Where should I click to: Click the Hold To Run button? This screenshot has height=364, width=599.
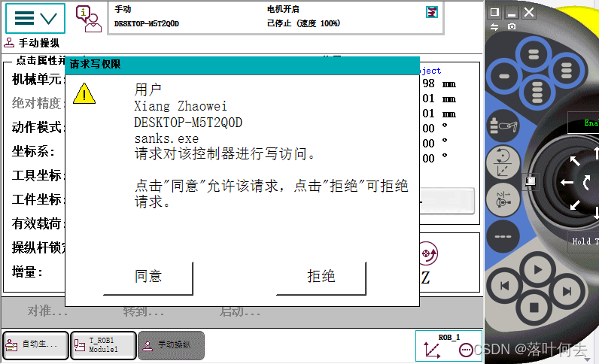(x=583, y=241)
